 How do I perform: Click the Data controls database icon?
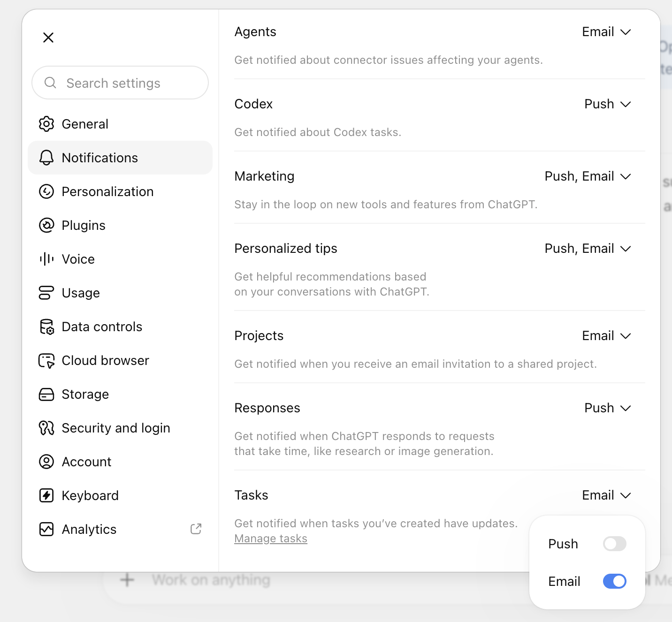46,326
